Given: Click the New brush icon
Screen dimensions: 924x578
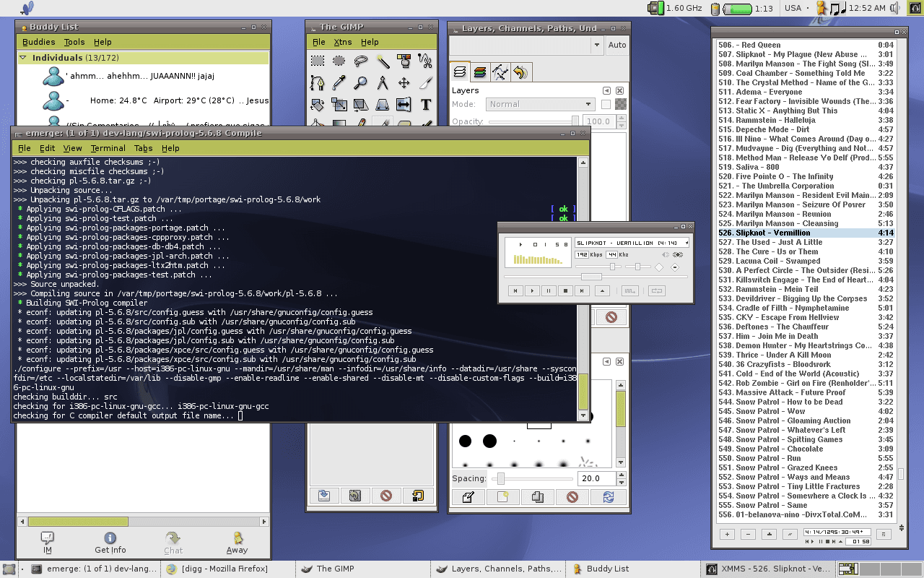Looking at the screenshot, I should (503, 497).
